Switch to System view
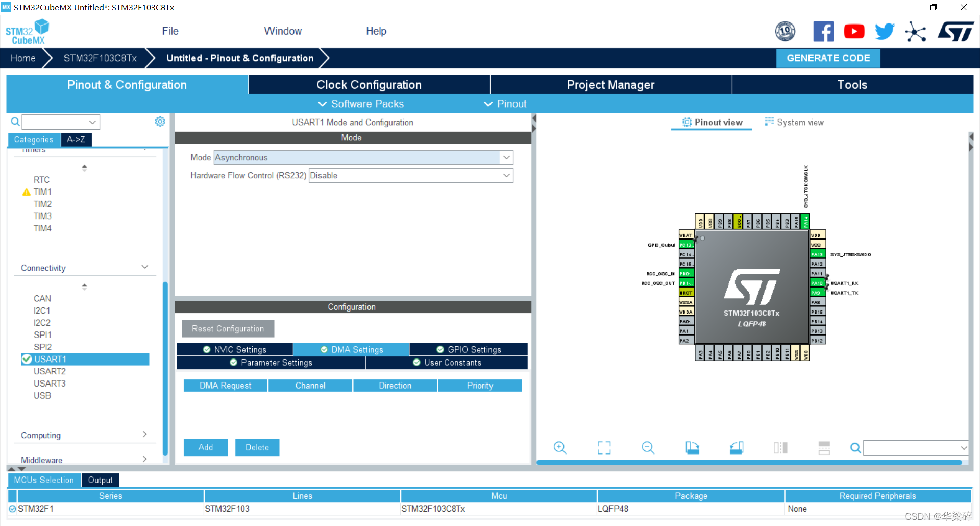 pyautogui.click(x=794, y=123)
